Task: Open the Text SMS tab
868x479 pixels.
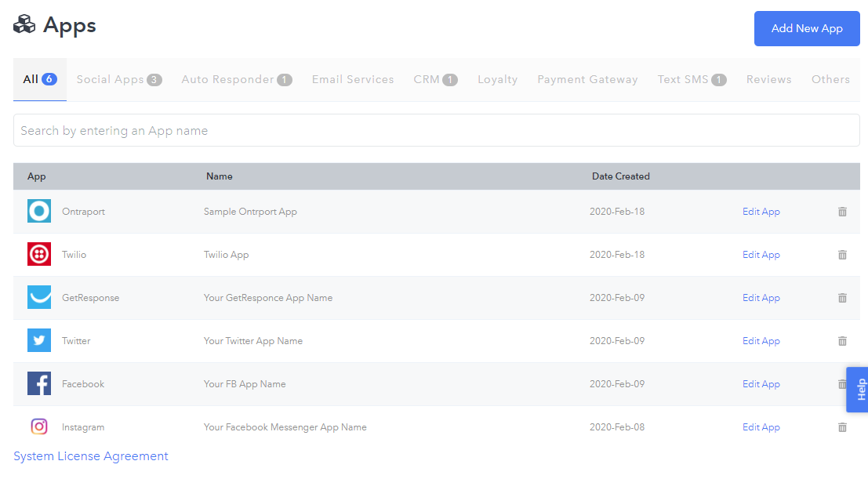Action: (x=692, y=80)
